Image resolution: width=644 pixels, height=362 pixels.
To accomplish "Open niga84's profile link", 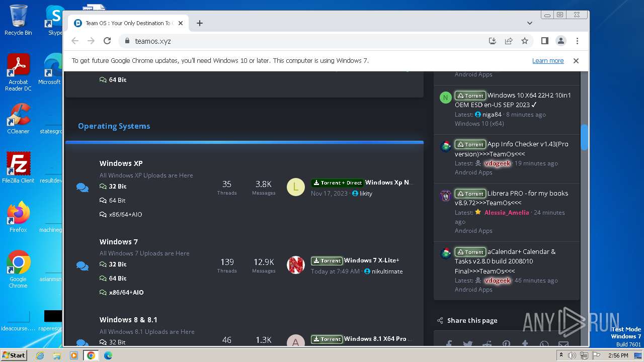I will click(492, 115).
